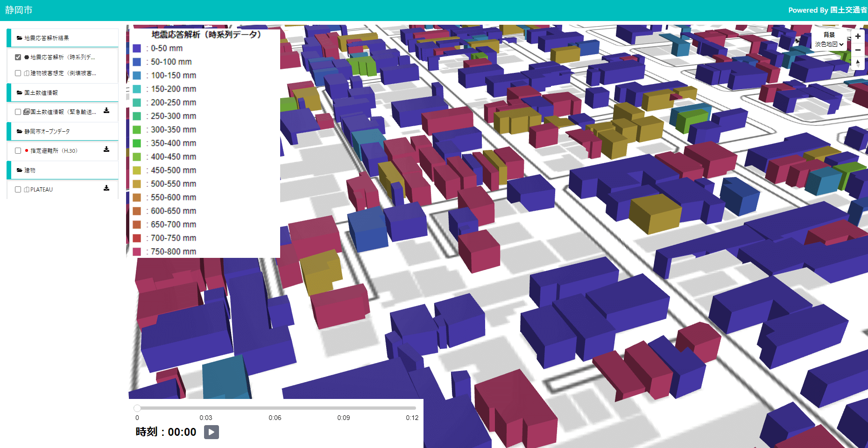Jump timeline to the 0:06 mark
The height and width of the screenshot is (448, 868).
point(275,418)
